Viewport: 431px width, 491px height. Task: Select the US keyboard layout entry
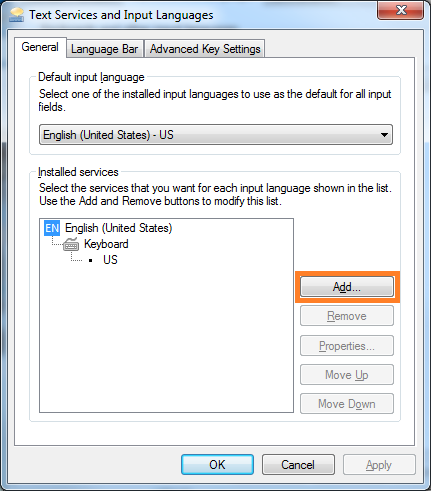click(x=110, y=260)
